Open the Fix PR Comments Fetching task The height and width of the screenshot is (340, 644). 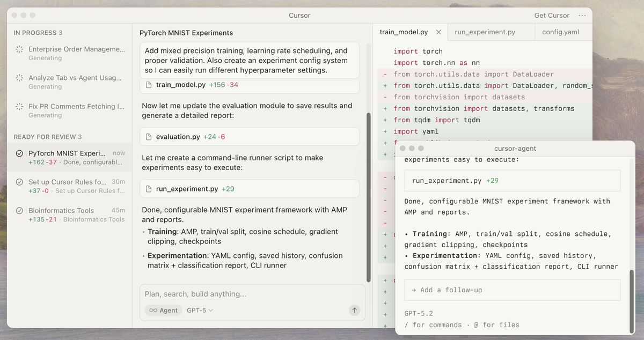pyautogui.click(x=70, y=110)
